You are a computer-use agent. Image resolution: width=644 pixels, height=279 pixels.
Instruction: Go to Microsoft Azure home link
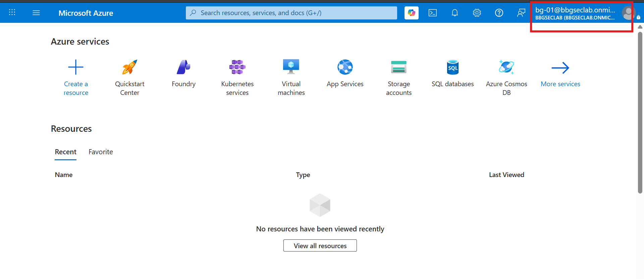[86, 13]
